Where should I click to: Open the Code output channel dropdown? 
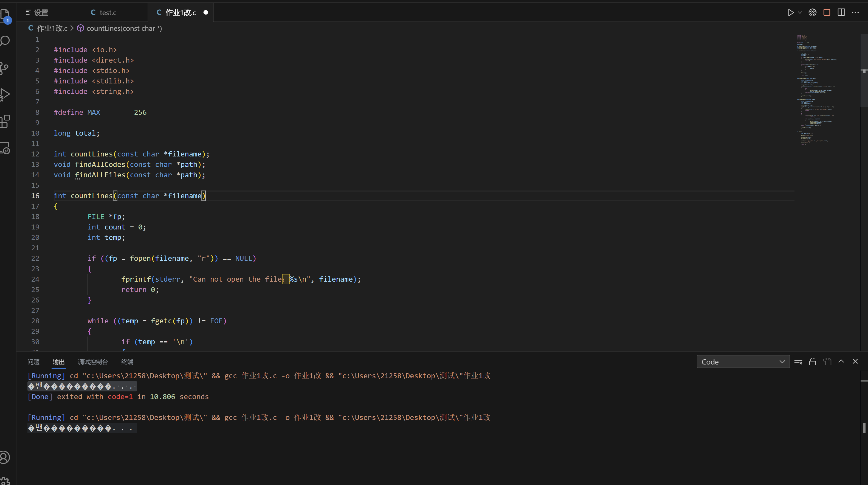coord(743,362)
